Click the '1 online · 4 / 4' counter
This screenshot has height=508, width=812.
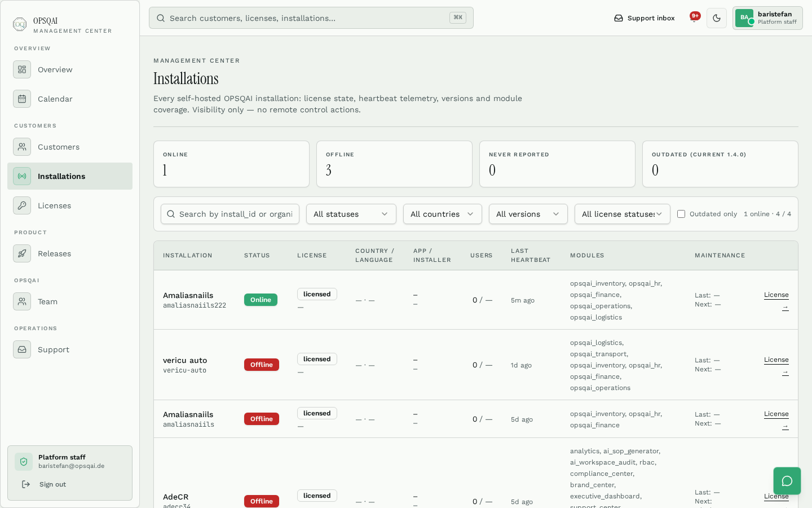pyautogui.click(x=767, y=214)
